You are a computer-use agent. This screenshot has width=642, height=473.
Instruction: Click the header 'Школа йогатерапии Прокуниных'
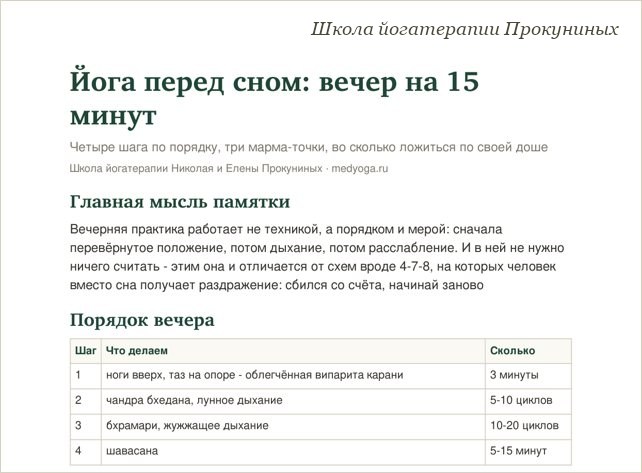(464, 29)
